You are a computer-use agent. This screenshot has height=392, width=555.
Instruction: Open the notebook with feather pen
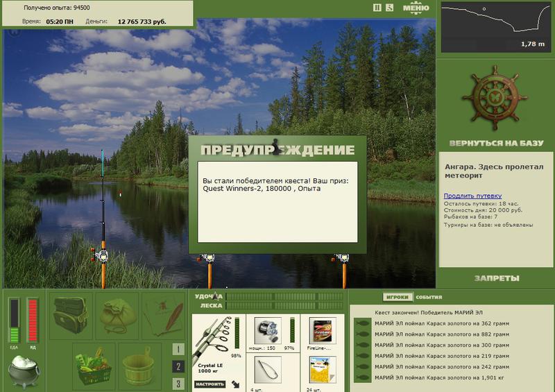pyautogui.click(x=164, y=315)
